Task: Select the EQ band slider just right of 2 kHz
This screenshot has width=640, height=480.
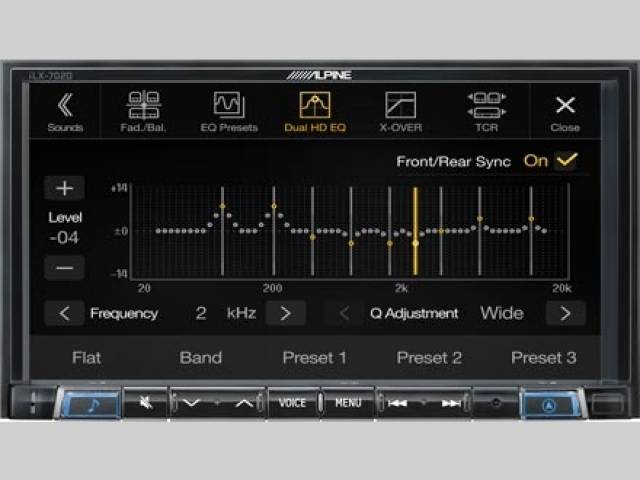Action: coord(441,231)
